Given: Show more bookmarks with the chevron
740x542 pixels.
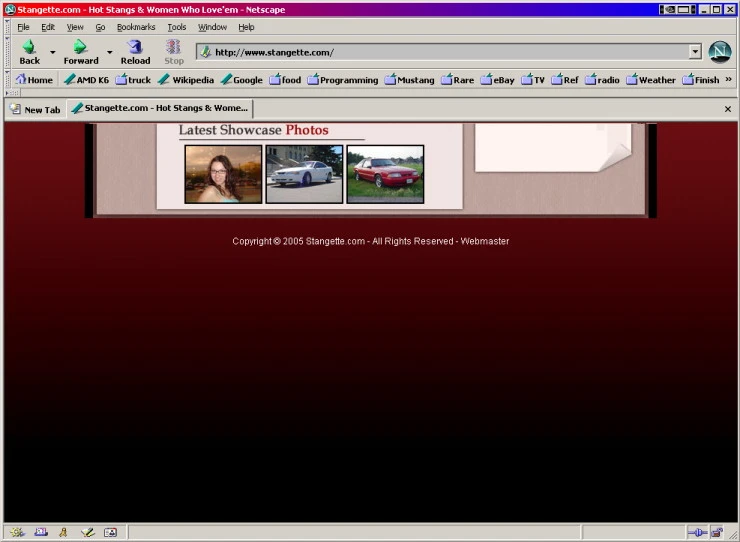Looking at the screenshot, I should (728, 79).
